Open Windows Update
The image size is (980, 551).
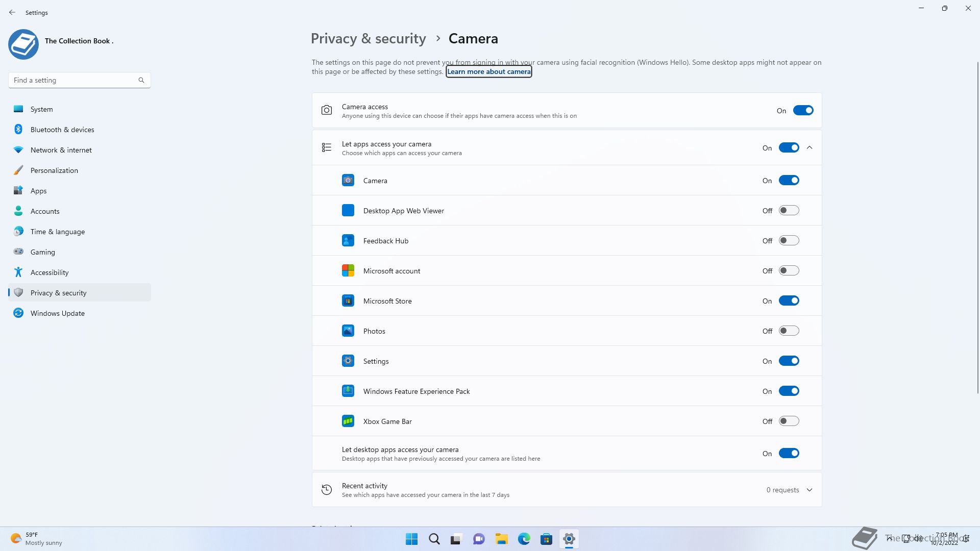tap(80, 313)
